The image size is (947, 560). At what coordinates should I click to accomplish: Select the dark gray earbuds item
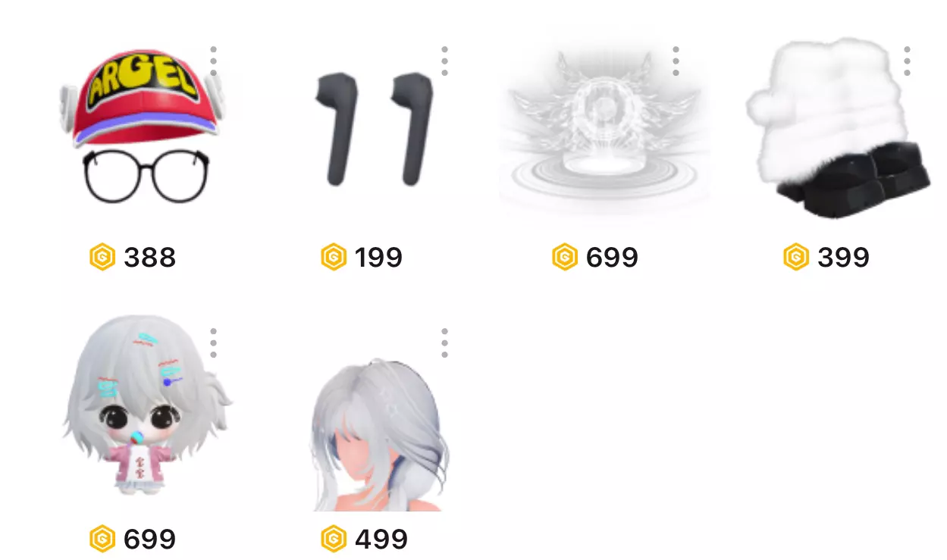372,127
